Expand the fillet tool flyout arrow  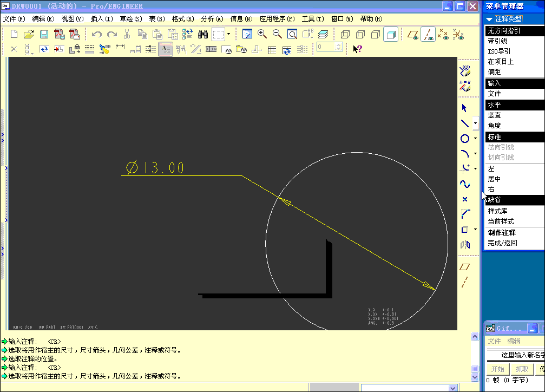pos(475,169)
